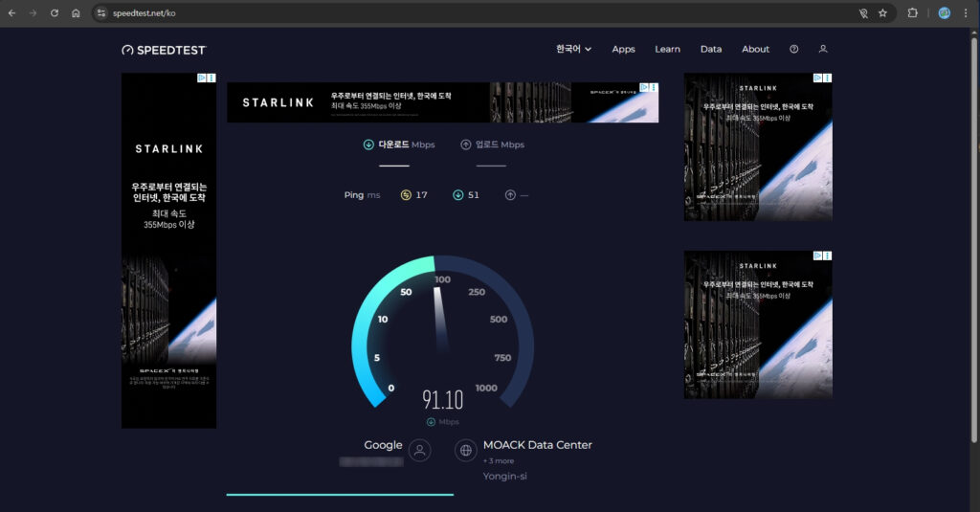Open MOACK Data Center server link
The width and height of the screenshot is (980, 512).
(538, 444)
